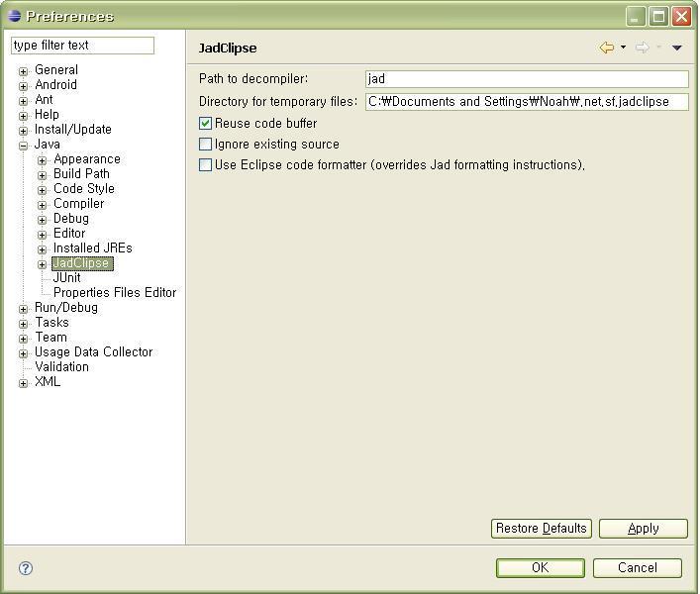Open Installed JREs preferences page
The width and height of the screenshot is (700, 594).
[93, 248]
